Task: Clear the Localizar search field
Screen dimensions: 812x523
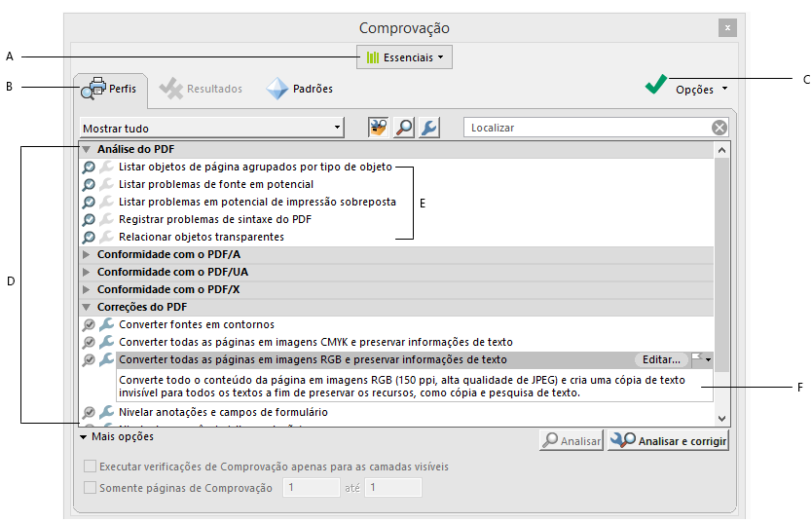Action: 719,128
